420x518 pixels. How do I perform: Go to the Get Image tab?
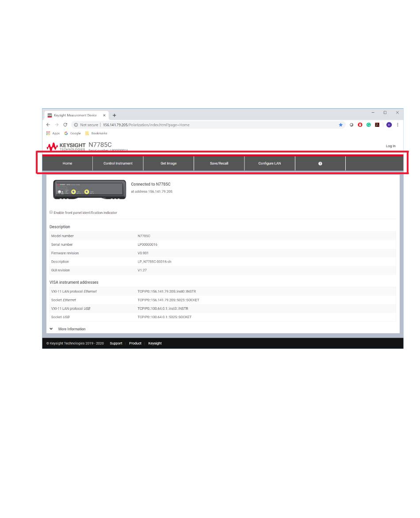coord(168,164)
